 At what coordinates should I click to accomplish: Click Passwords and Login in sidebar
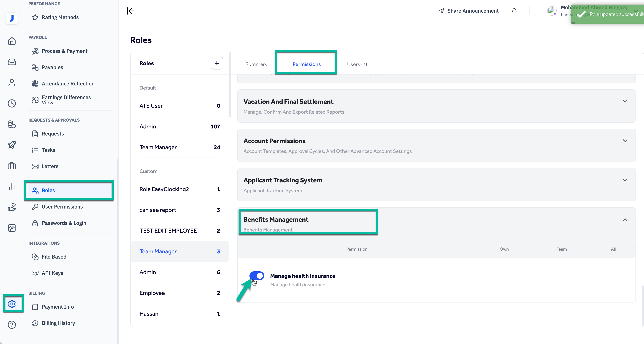(x=64, y=223)
